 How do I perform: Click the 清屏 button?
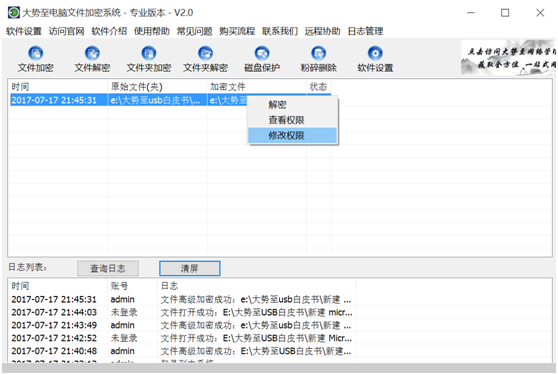(190, 268)
